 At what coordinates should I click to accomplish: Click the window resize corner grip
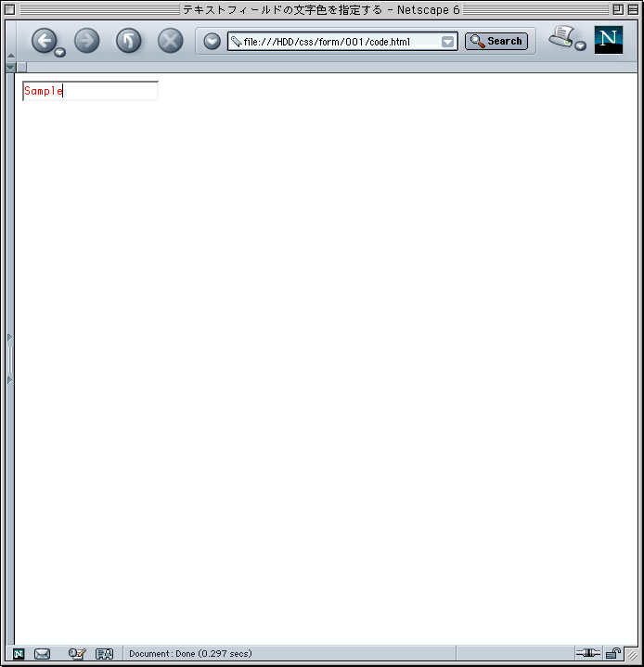[x=632, y=654]
